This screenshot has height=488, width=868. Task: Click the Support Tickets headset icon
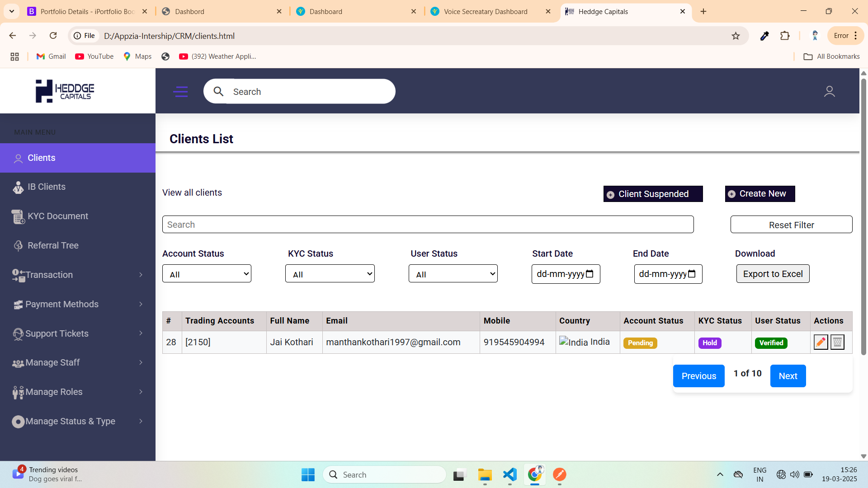tap(18, 334)
